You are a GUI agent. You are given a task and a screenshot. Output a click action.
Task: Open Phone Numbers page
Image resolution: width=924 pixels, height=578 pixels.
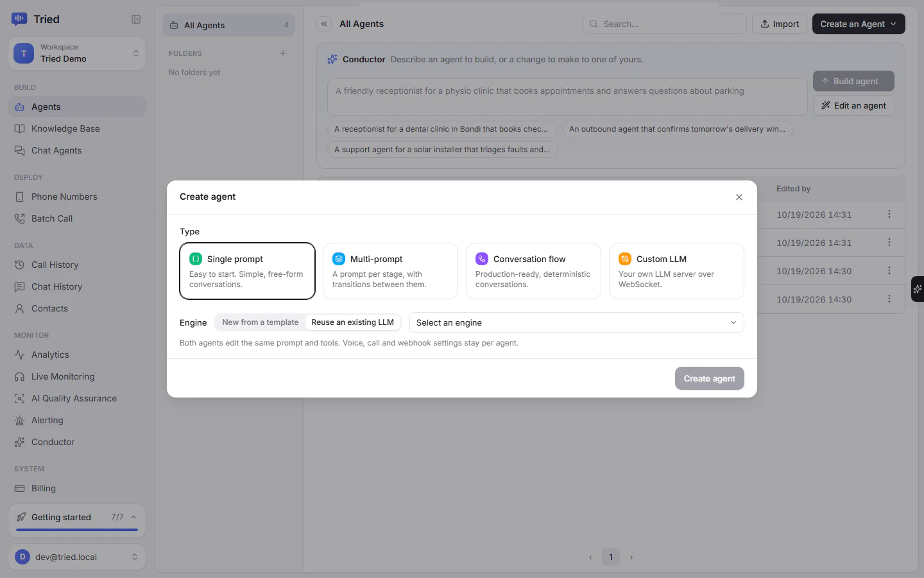[x=77, y=197]
